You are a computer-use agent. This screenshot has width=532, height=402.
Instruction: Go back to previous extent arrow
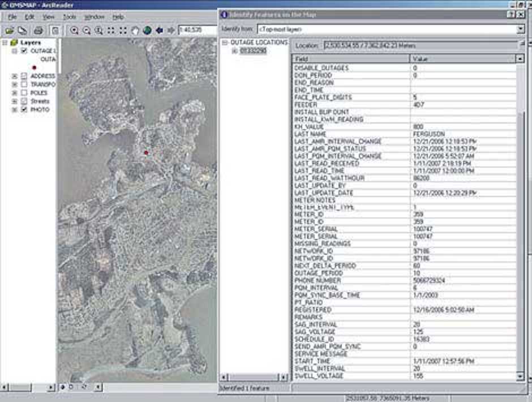(x=159, y=31)
